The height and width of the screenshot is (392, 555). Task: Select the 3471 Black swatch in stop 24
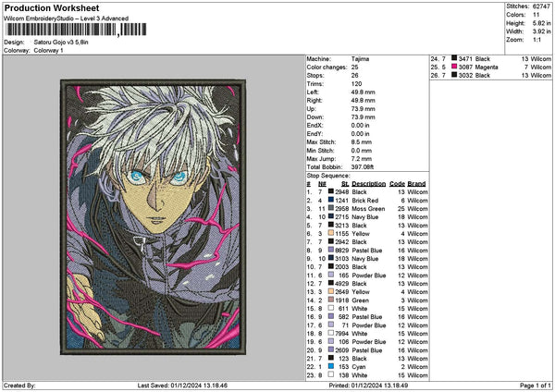point(454,58)
